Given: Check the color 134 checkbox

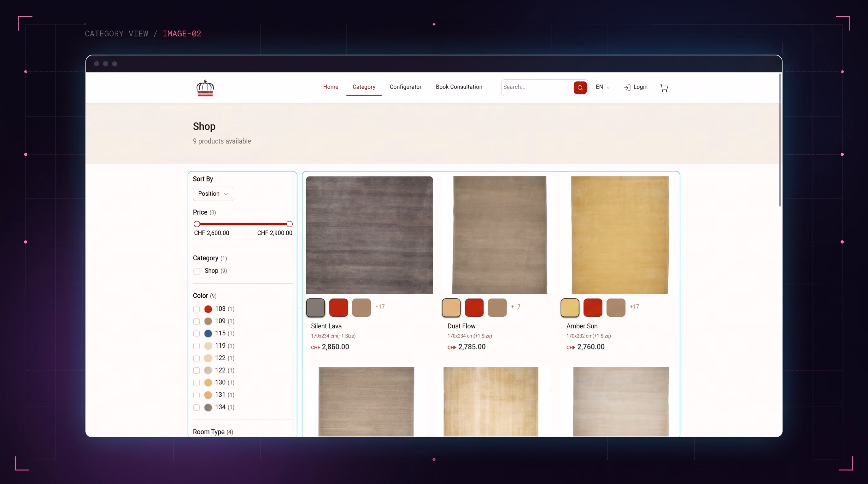Looking at the screenshot, I should click(196, 407).
